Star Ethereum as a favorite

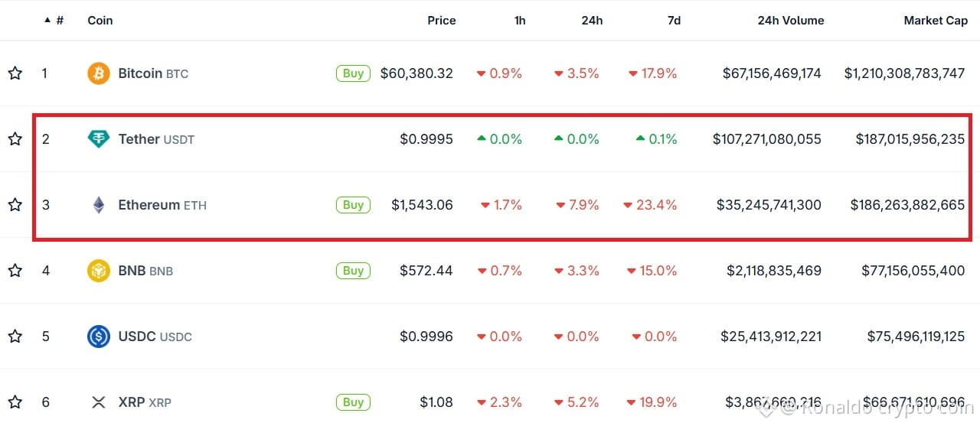click(x=15, y=205)
